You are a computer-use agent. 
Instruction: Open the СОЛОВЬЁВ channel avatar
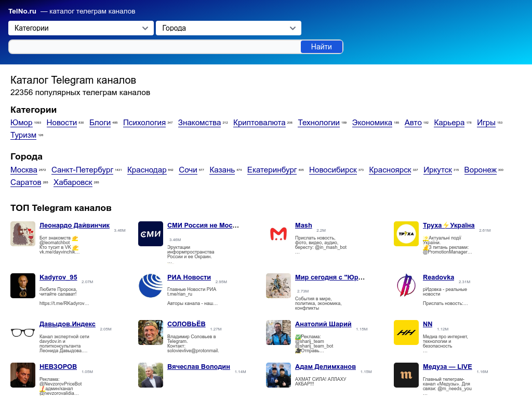[x=151, y=332]
